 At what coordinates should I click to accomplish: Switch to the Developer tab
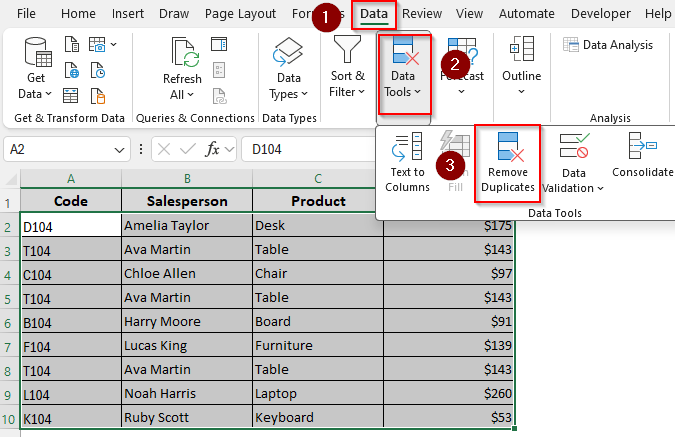(601, 14)
